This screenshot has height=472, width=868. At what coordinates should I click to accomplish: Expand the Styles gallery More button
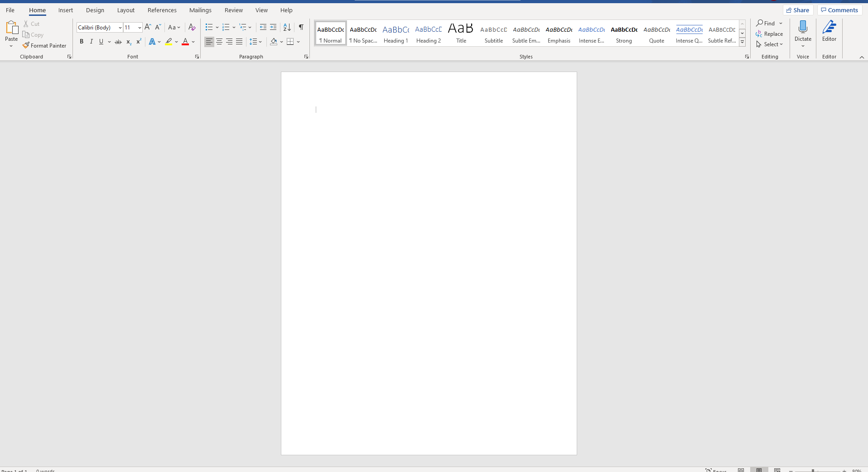[742, 42]
